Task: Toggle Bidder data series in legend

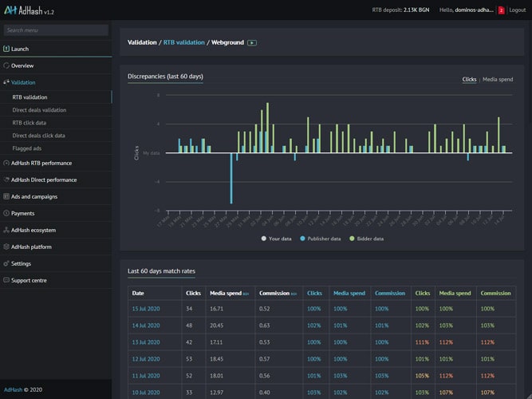Action: pyautogui.click(x=369, y=239)
